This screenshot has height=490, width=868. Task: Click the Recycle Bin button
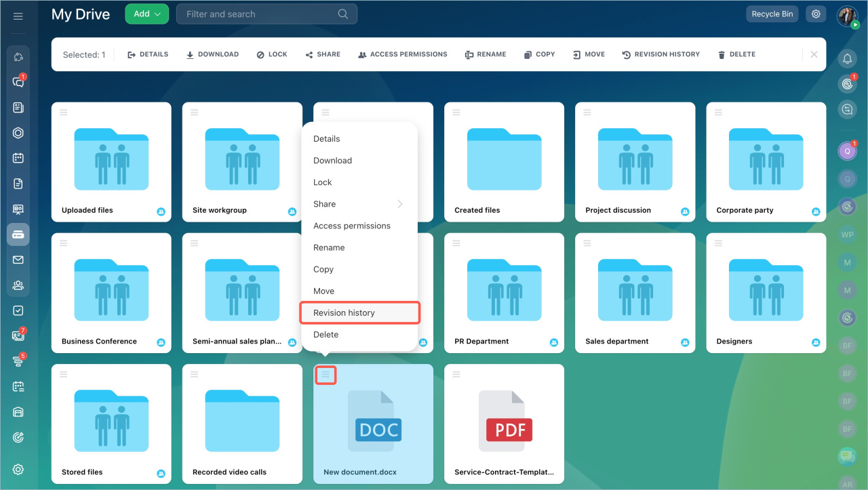pyautogui.click(x=772, y=14)
